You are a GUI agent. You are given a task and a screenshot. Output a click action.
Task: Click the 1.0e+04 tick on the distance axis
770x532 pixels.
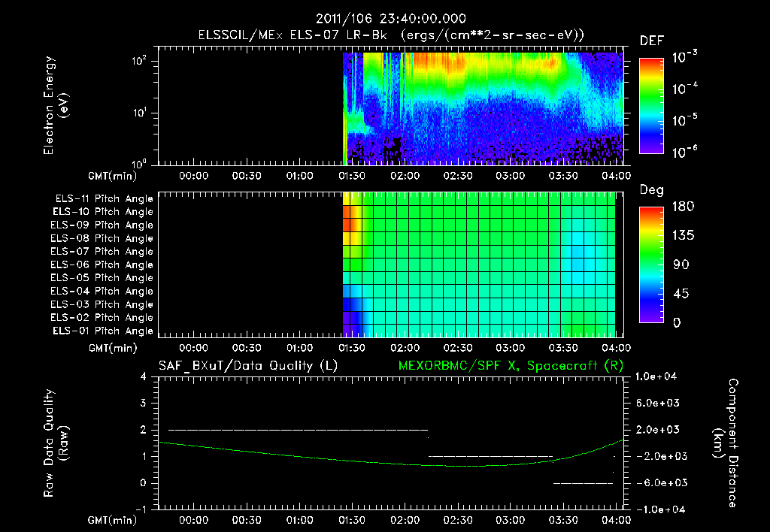(656, 376)
